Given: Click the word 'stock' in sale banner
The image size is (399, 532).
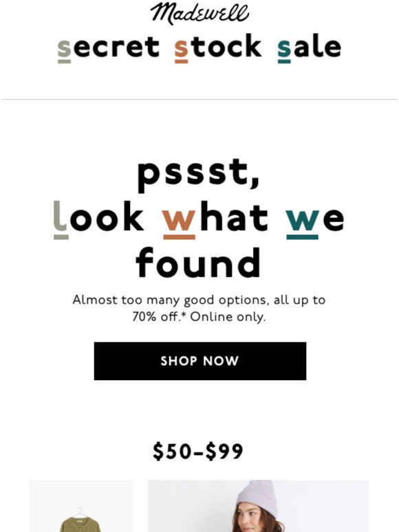Looking at the screenshot, I should 217,48.
